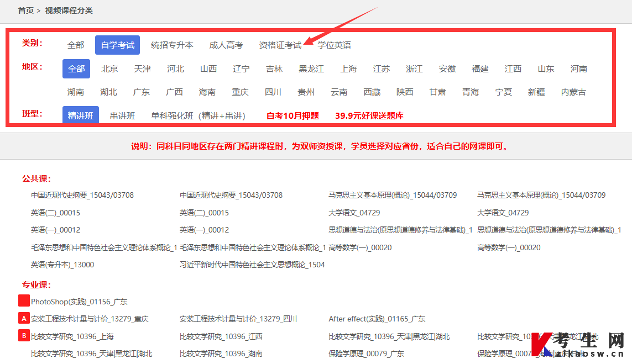Open 安装工程技术计量与计价_13279_重庆 course
Viewport: 632px width, 364px height.
90,319
